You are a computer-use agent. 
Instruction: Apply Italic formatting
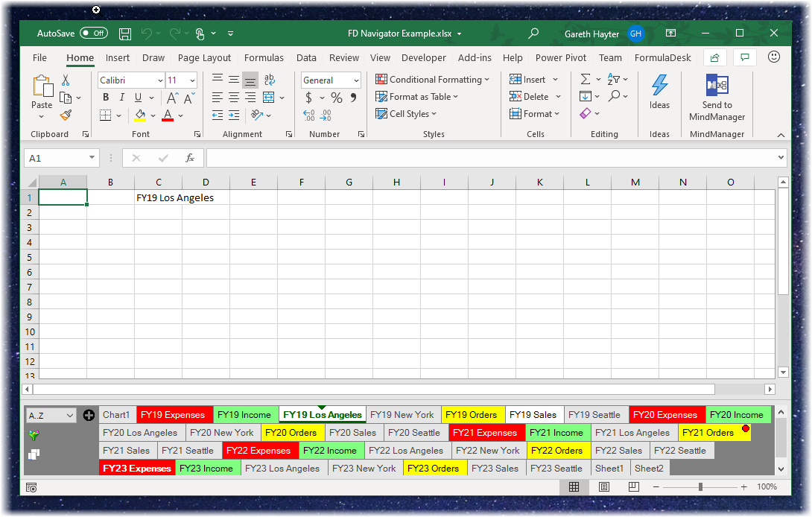tap(121, 97)
